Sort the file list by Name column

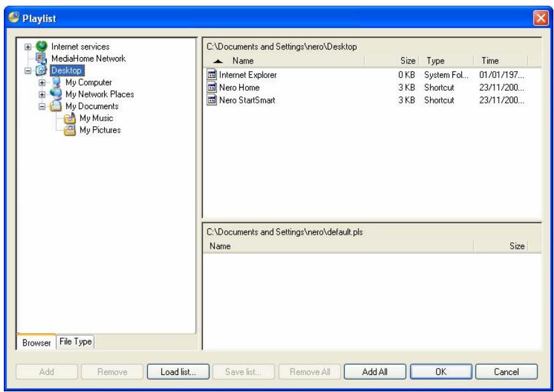click(x=284, y=61)
